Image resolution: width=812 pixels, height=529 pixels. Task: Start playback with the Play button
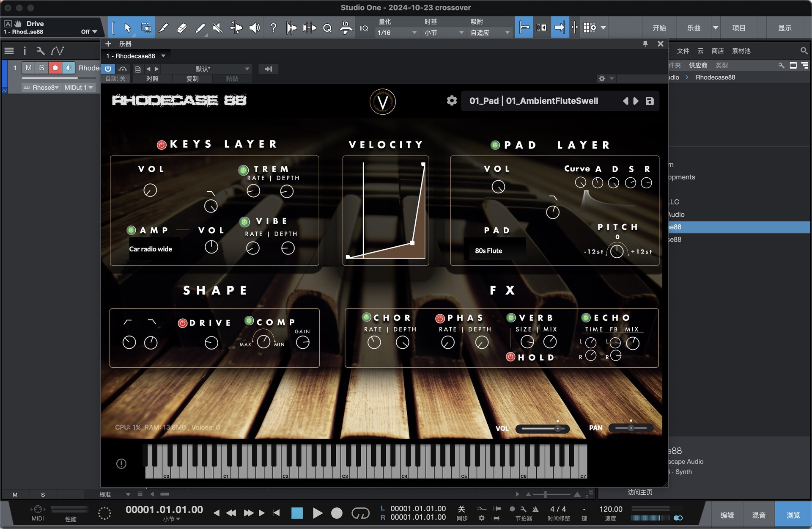coord(317,513)
